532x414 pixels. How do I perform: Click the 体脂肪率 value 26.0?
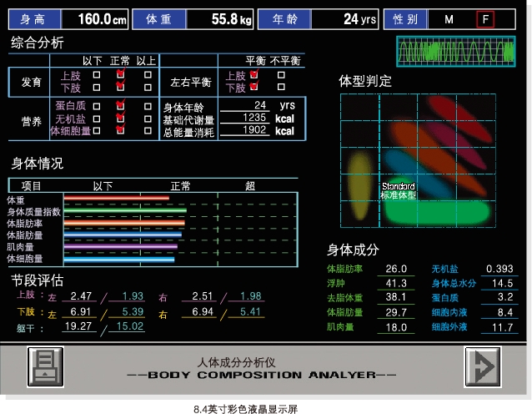coord(396,269)
